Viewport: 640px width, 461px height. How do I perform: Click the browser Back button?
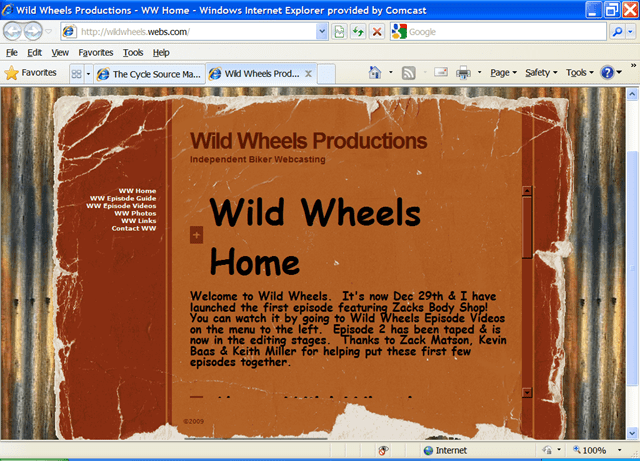17,31
